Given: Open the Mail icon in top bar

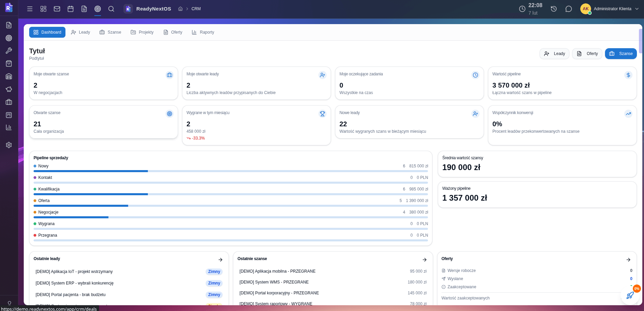Looking at the screenshot, I should pos(57,9).
